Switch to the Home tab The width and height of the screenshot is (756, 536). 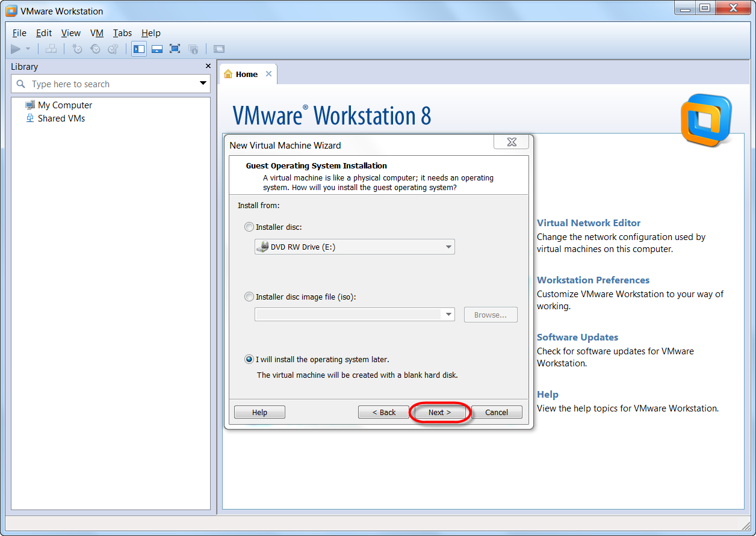point(247,74)
